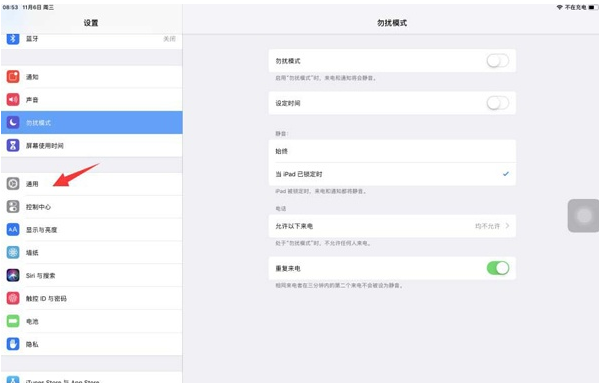
Task: Tap the 11月6日 date in status bar
Action: click(32, 7)
